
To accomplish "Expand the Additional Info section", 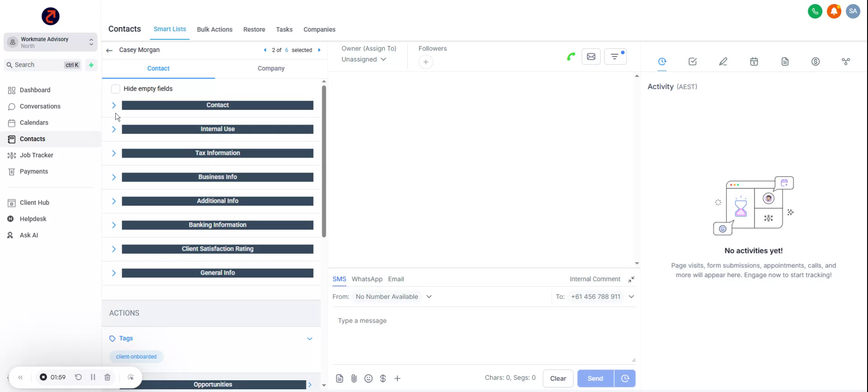I will (113, 201).
